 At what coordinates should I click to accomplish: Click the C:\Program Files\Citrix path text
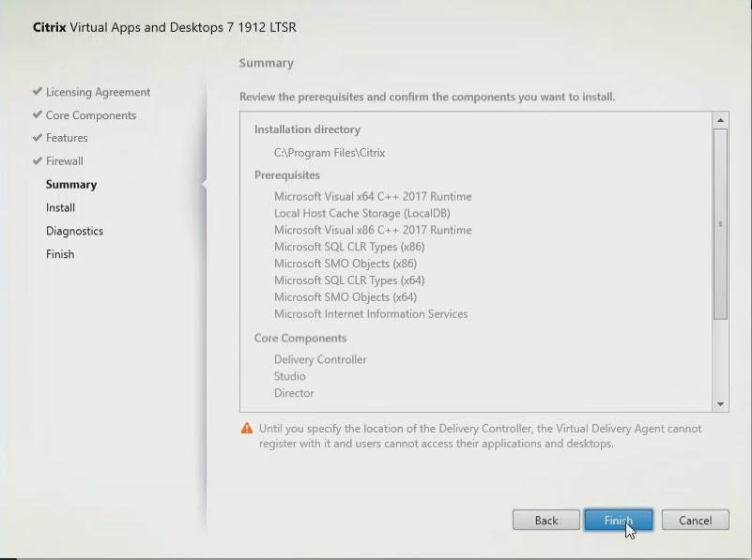point(330,153)
